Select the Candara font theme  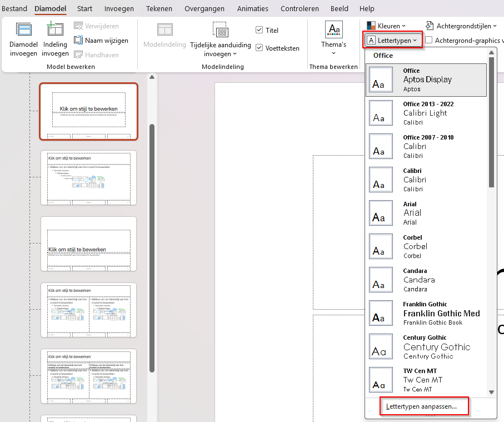pos(426,280)
